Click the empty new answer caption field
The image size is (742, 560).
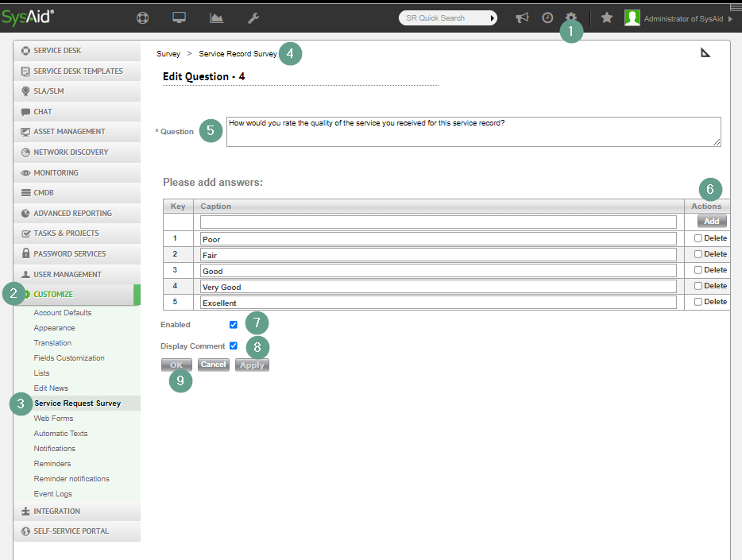[439, 222]
